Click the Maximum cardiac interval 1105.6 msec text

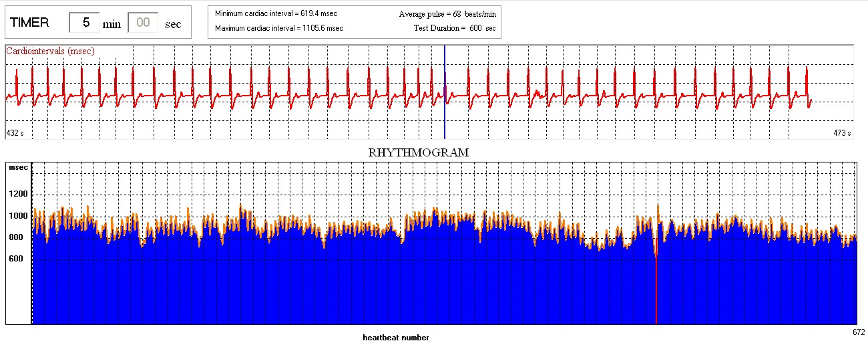[x=279, y=28]
